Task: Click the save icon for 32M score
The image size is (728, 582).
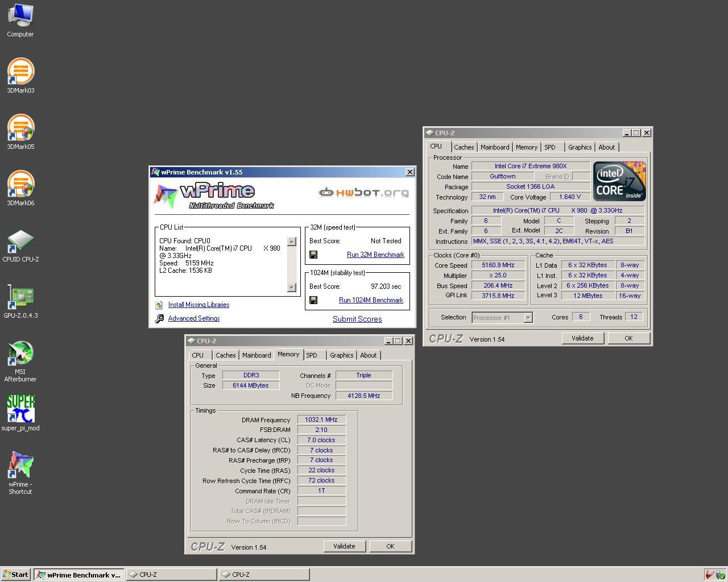Action: click(313, 255)
